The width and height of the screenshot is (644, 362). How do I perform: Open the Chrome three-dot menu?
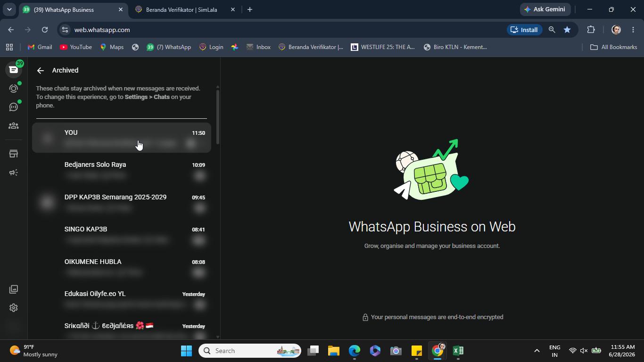pyautogui.click(x=633, y=30)
